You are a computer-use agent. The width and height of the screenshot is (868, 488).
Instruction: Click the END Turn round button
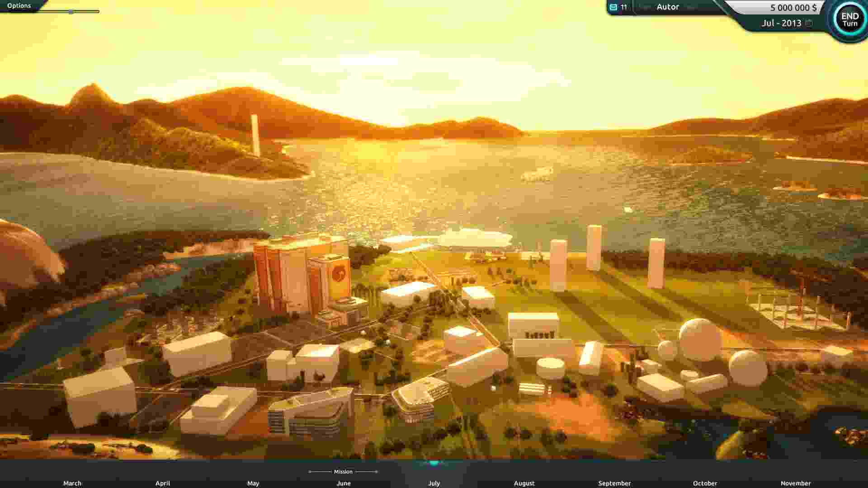pos(849,19)
